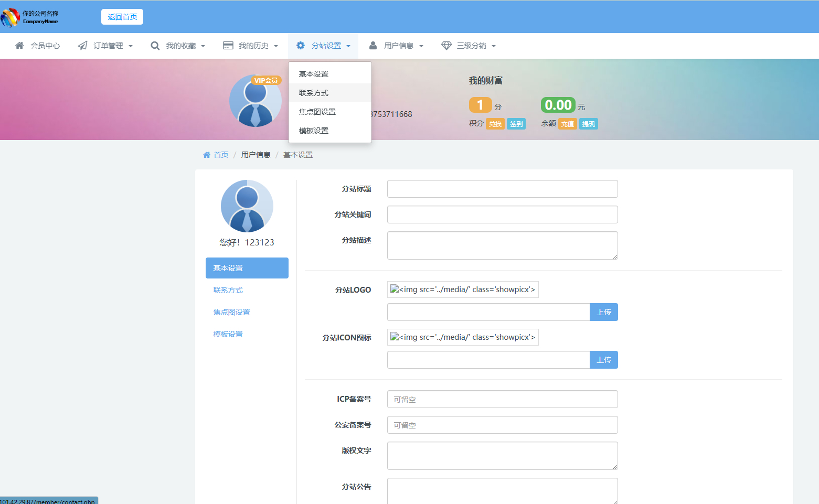The height and width of the screenshot is (504, 819).
Task: Click the VIP会员 badge on the avatar
Action: (267, 80)
